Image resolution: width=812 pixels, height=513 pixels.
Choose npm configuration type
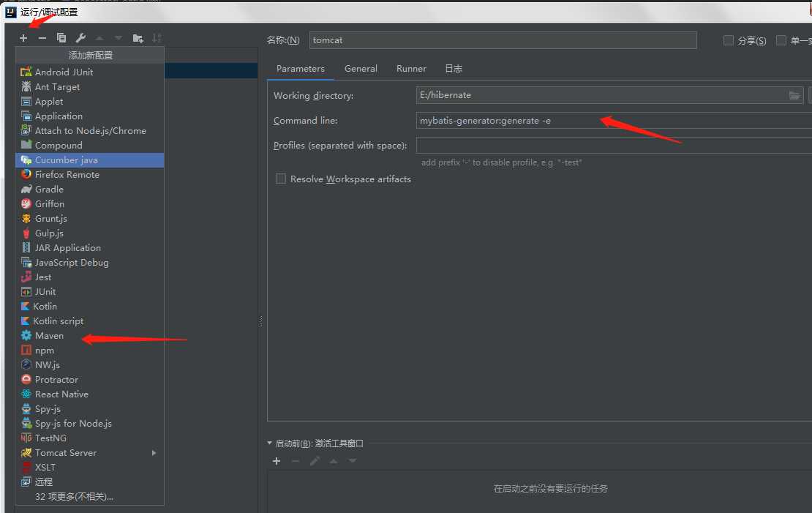tap(89, 351)
